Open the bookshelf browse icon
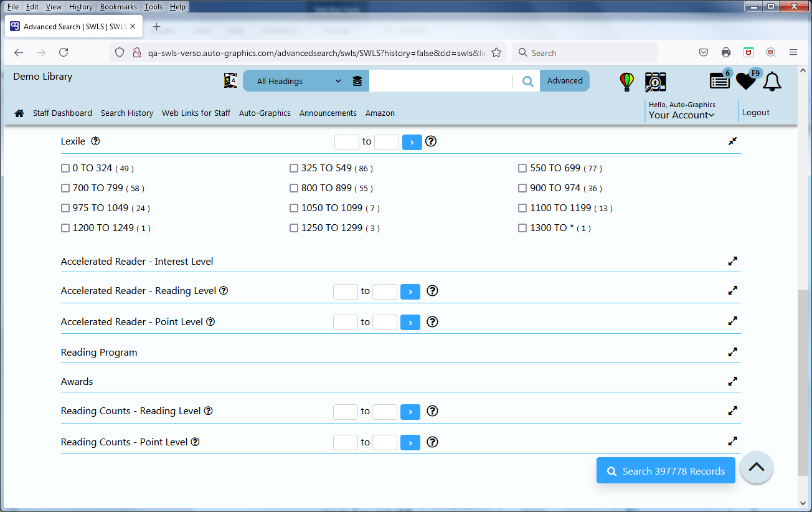 coord(656,82)
